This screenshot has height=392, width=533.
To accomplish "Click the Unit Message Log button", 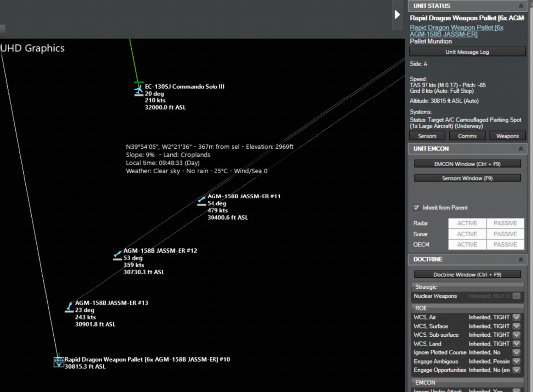I will tap(467, 51).
